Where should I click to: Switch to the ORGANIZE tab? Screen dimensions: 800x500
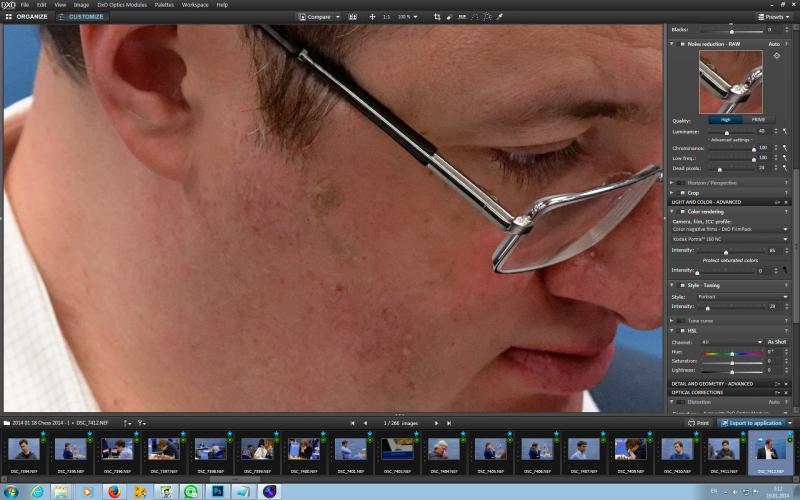27,17
